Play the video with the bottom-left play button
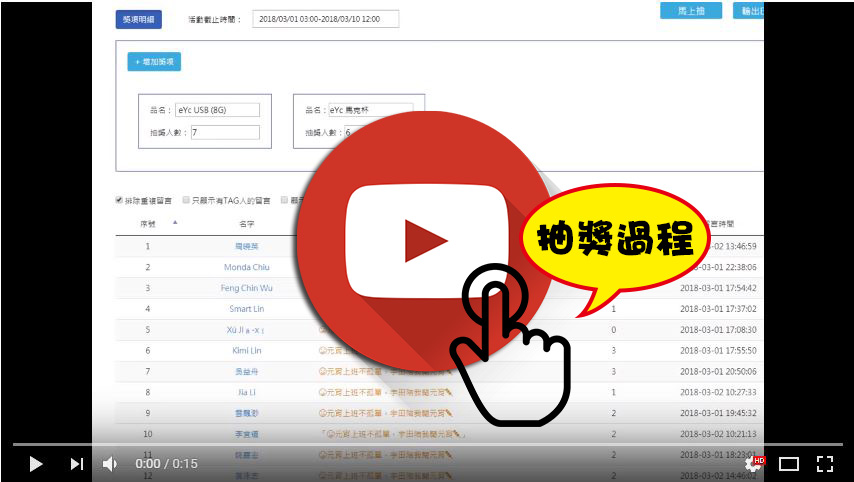Viewport: 854px width, 482px height. coord(36,464)
